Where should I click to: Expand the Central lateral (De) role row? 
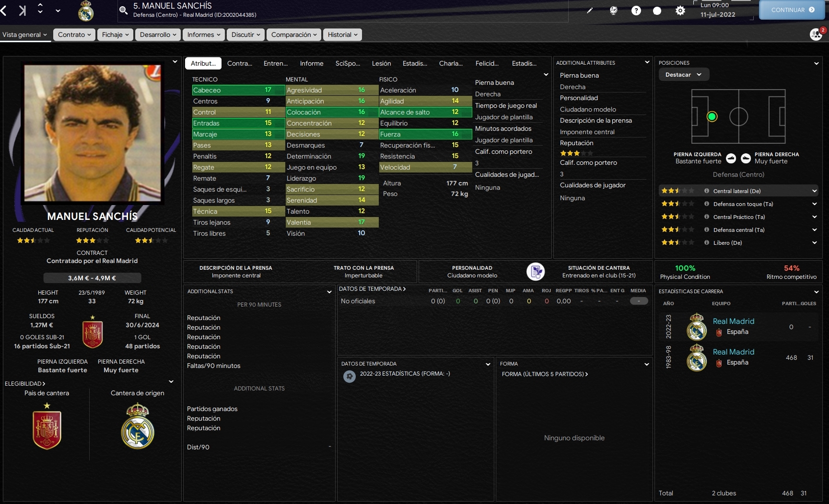(x=814, y=191)
